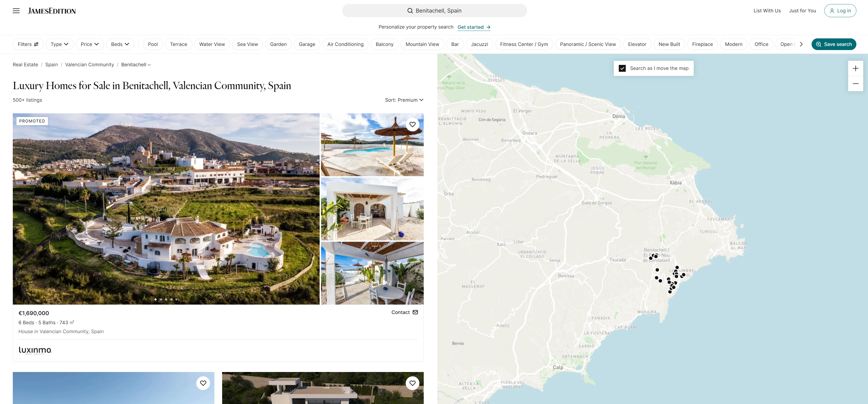Click the Save search button top-right
868x404 pixels.
[834, 44]
